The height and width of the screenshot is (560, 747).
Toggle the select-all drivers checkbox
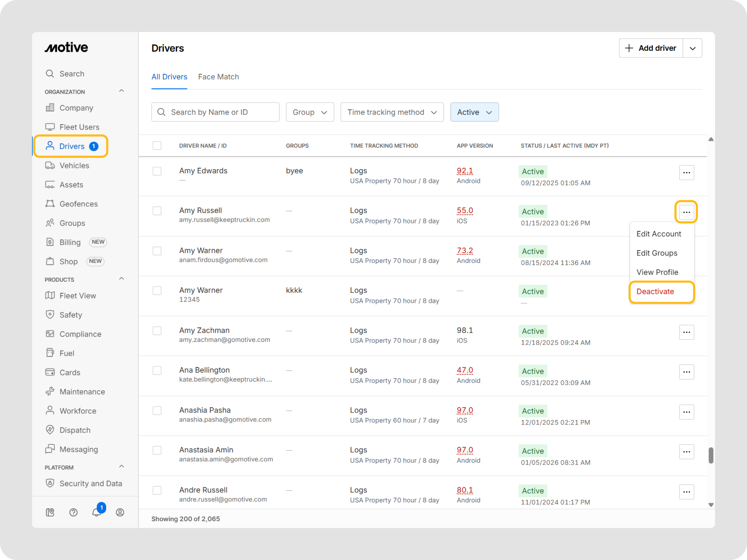pos(157,146)
